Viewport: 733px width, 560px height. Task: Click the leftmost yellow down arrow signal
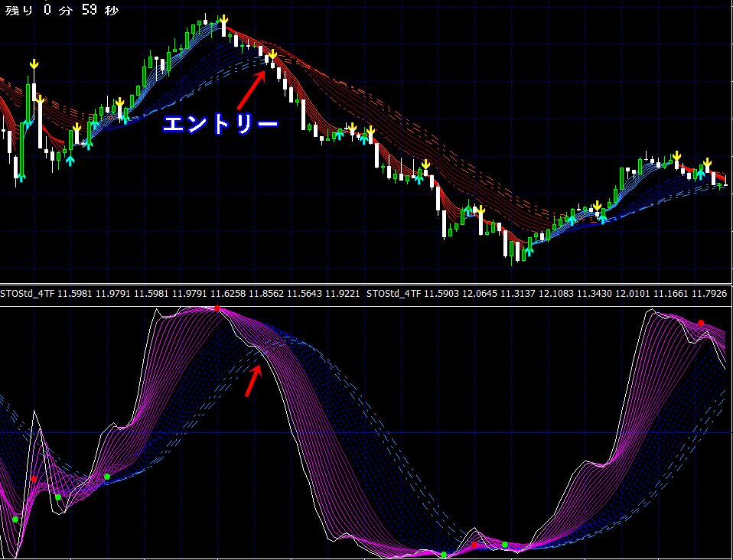click(x=34, y=64)
